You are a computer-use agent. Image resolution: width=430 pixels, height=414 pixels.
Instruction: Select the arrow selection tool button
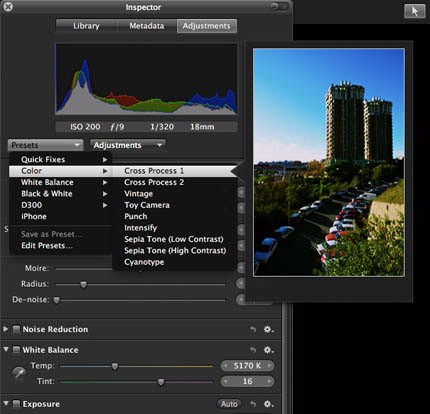tap(415, 11)
